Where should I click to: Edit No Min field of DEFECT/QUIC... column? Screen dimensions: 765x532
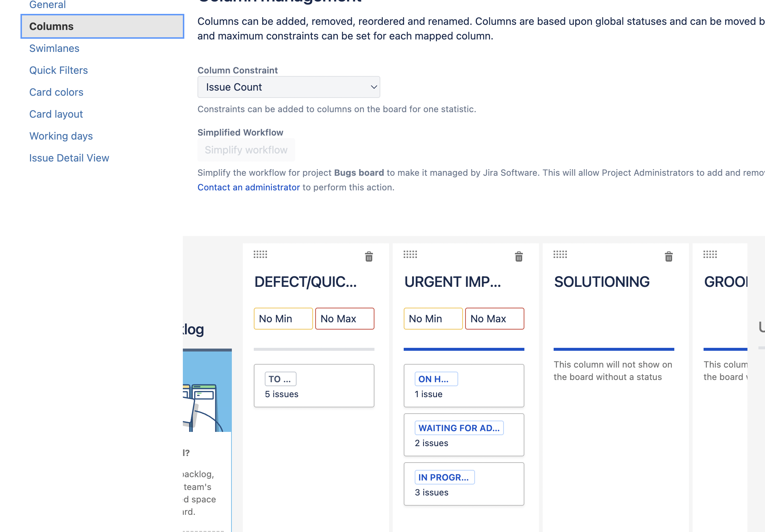tap(283, 319)
